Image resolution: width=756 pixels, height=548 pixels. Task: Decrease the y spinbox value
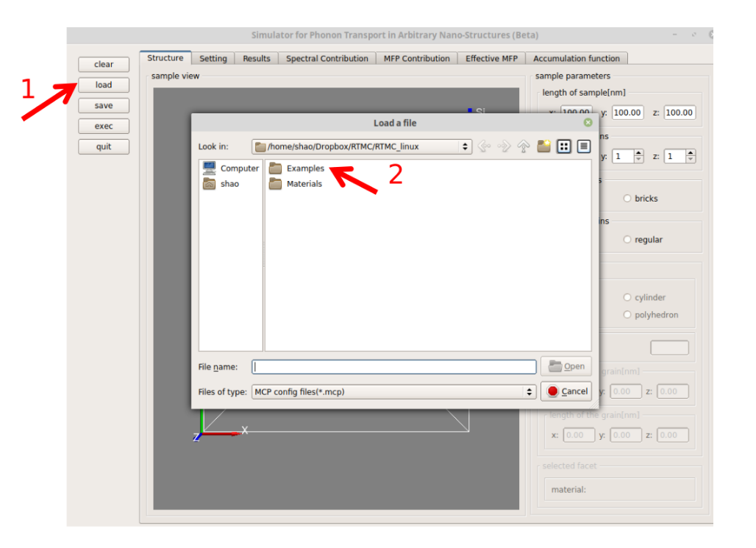[639, 160]
